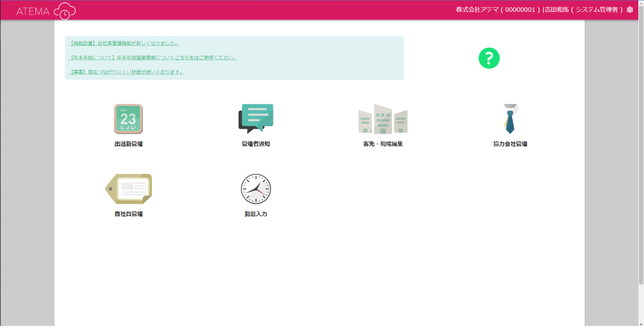Open the 自社員管理 name tag icon
This screenshot has width=644, height=335.
128,189
